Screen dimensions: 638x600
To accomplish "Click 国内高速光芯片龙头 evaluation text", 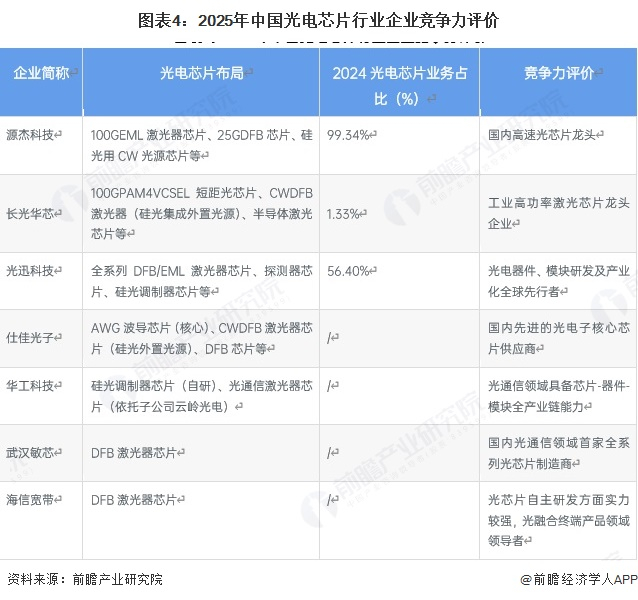I will (x=542, y=135).
